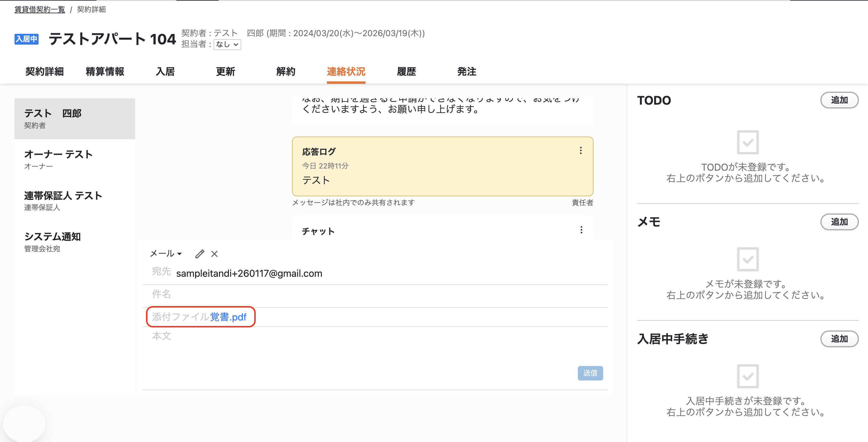
Task: Click the メモ 追加 button
Action: tap(839, 222)
